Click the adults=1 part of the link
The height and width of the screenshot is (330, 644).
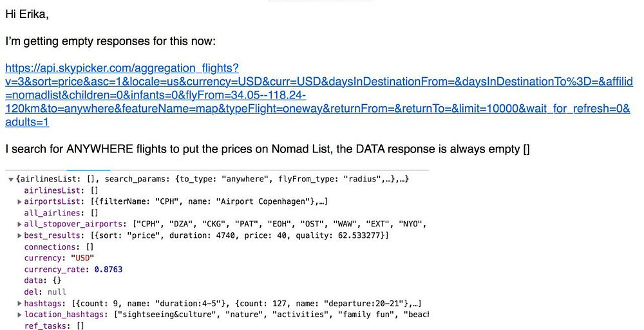27,122
